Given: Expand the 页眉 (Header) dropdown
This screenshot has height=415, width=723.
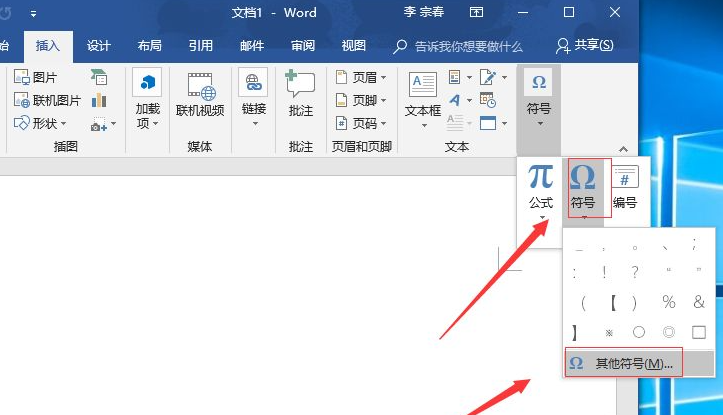Looking at the screenshot, I should 362,77.
